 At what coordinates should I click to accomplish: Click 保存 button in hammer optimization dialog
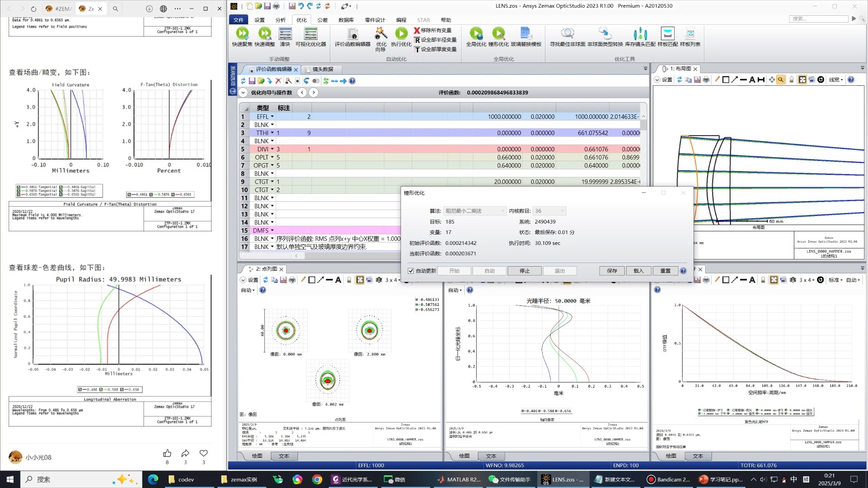tap(612, 271)
